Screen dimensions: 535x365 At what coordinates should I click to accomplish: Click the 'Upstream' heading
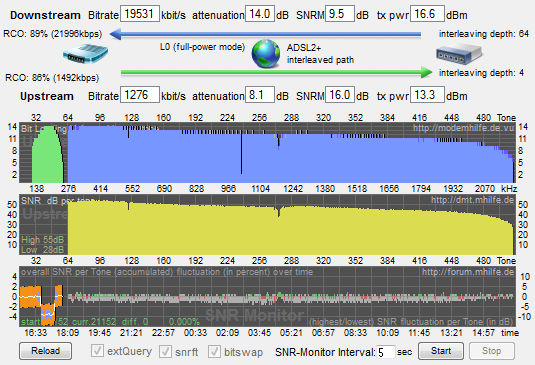[47, 96]
